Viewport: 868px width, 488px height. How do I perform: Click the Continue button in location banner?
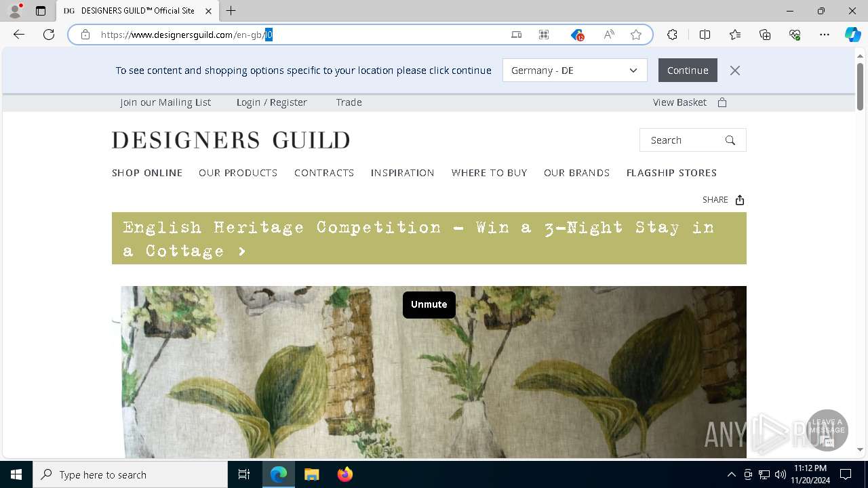[688, 70]
